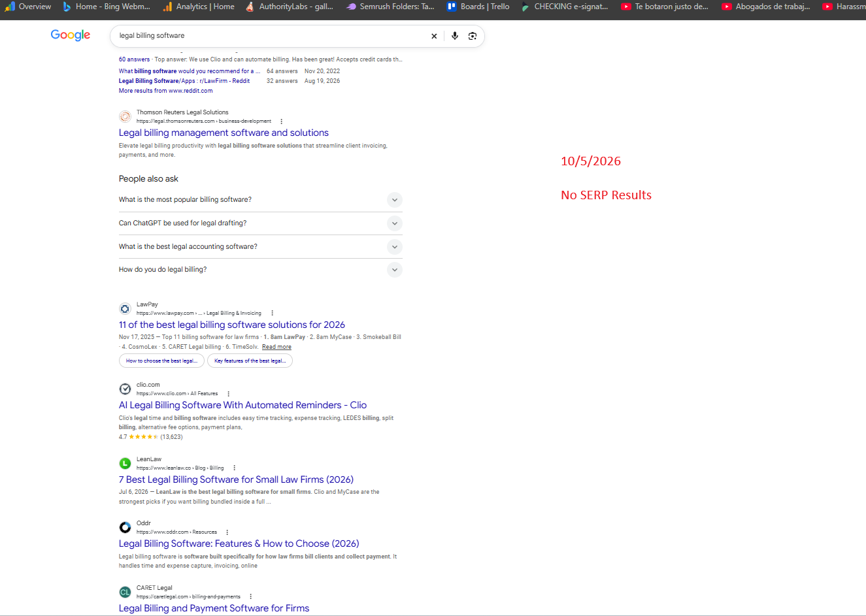Open Home - Bing Webmaster bookmark
The image size is (866, 616).
tap(107, 7)
